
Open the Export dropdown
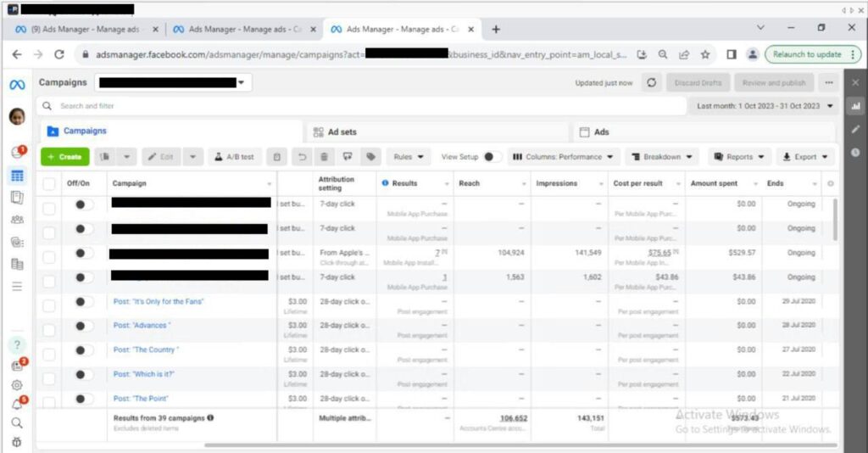coord(805,157)
